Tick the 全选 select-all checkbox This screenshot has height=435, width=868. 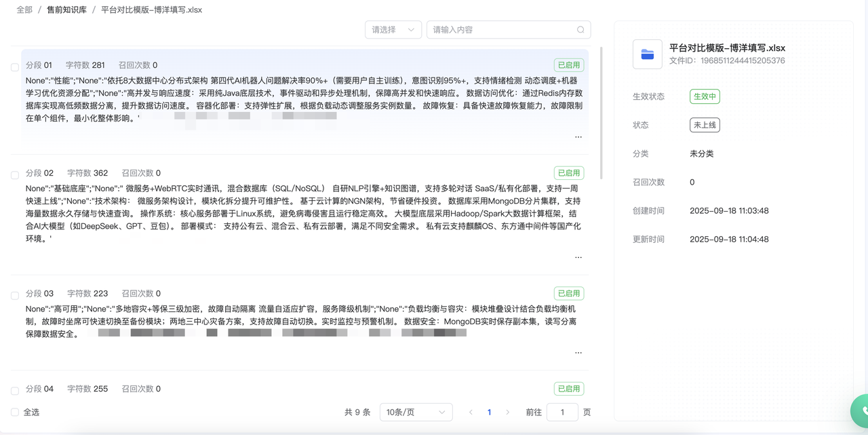15,412
